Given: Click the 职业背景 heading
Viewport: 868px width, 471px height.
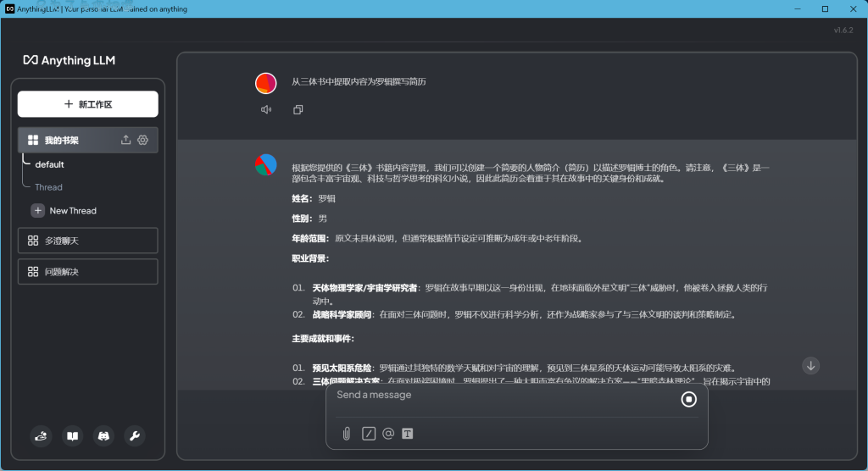Looking at the screenshot, I should [x=310, y=258].
